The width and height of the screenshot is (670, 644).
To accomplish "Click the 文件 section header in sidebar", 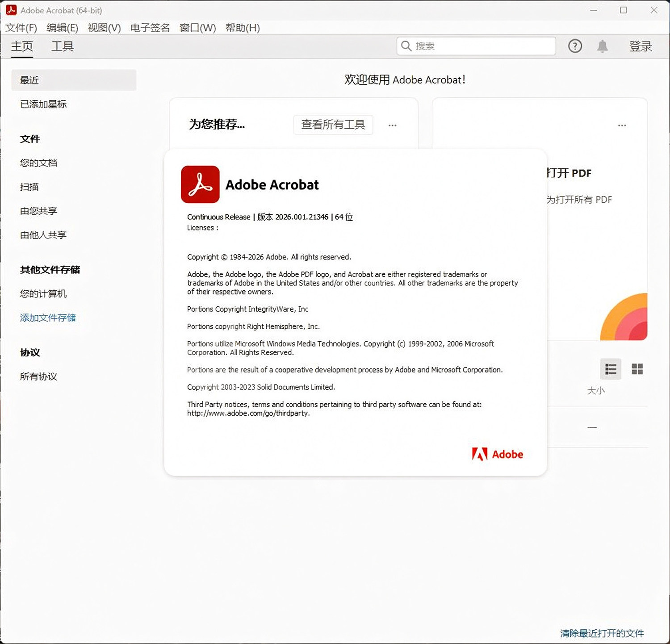I will [30, 139].
